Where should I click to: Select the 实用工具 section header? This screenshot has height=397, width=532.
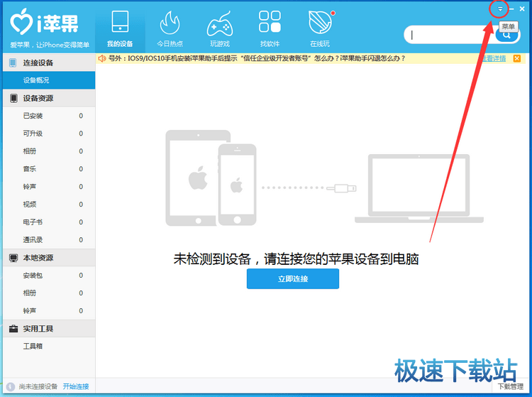click(x=49, y=328)
